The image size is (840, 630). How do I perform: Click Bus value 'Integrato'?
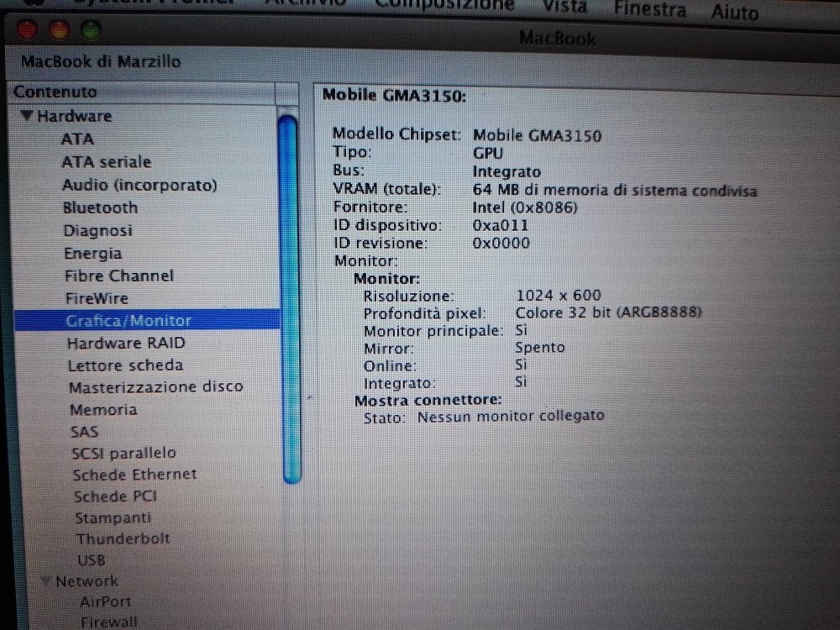pos(507,172)
